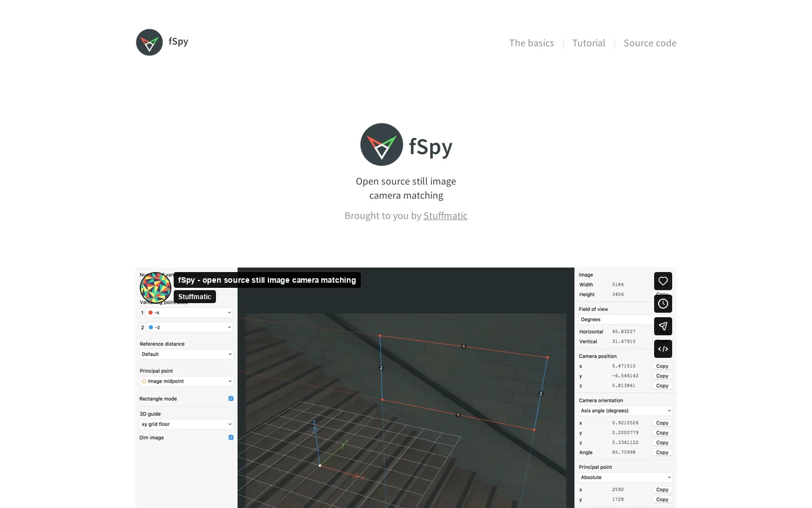
Task: Open the Principal point 'Absolute' dropdown
Action: 626,478
